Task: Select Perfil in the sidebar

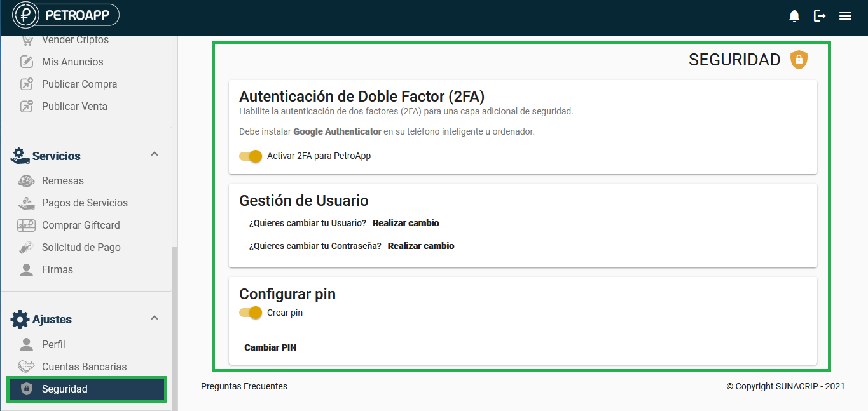Action: point(53,344)
